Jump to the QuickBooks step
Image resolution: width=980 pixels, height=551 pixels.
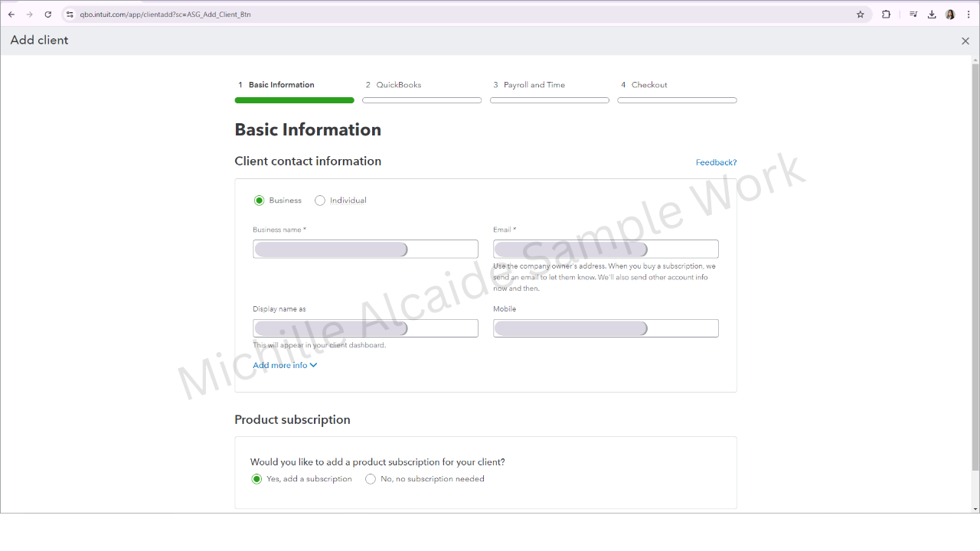point(422,90)
